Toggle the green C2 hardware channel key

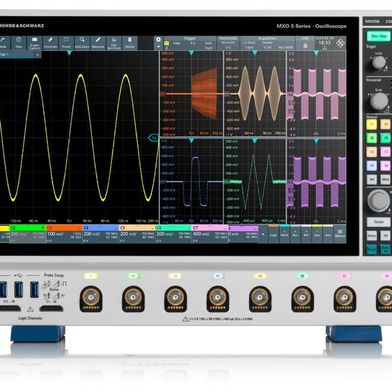(x=372, y=138)
